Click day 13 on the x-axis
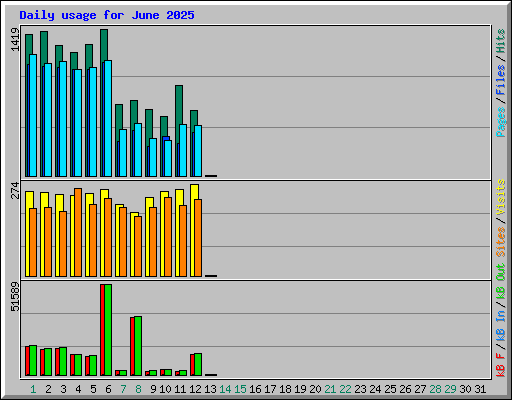512x400 pixels. (x=210, y=389)
